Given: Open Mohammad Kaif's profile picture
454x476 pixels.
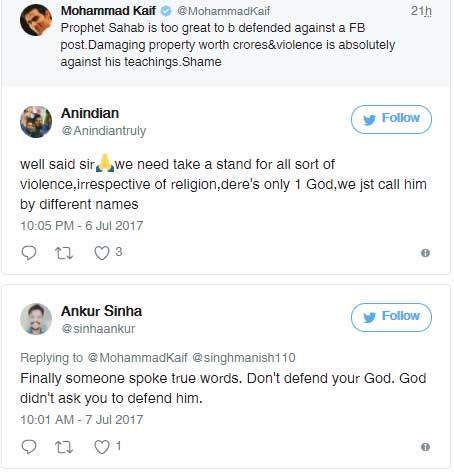Looking at the screenshot, I should click(x=36, y=20).
